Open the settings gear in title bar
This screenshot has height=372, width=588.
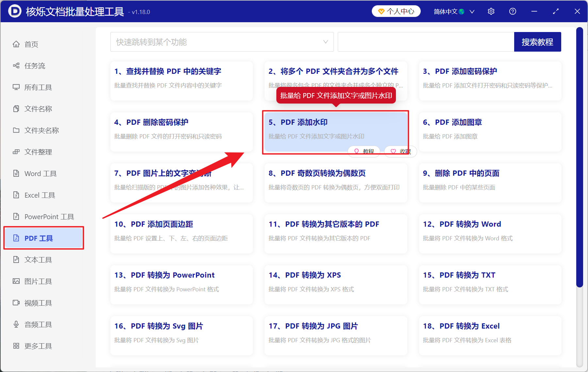point(491,11)
